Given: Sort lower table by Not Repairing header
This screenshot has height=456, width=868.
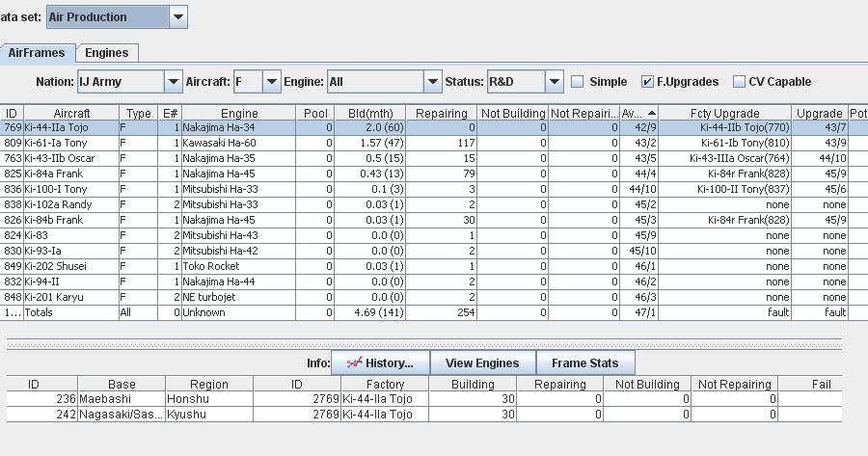Looking at the screenshot, I should point(735,384).
